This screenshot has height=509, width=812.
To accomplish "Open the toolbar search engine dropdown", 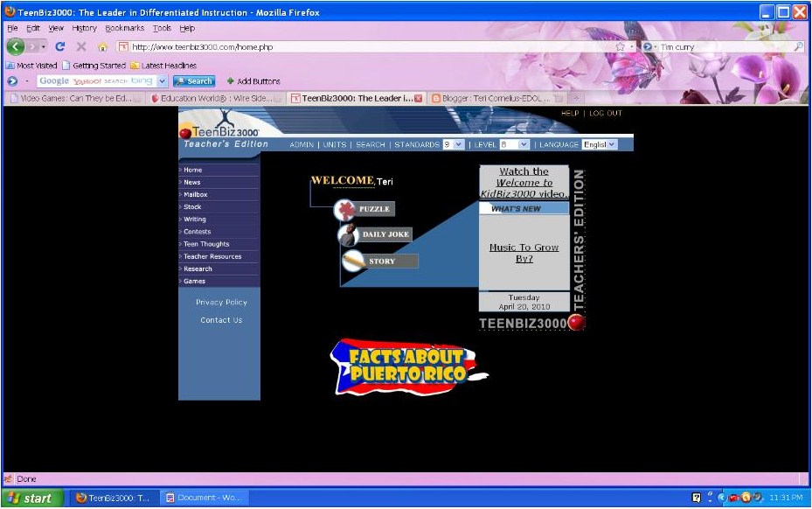I will tap(162, 81).
